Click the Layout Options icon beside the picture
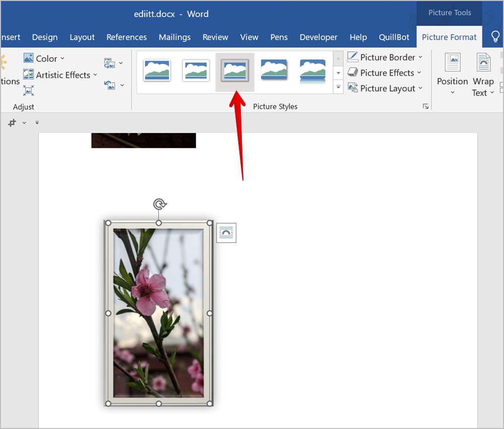Screen dimensions: 504x429 (x=226, y=232)
